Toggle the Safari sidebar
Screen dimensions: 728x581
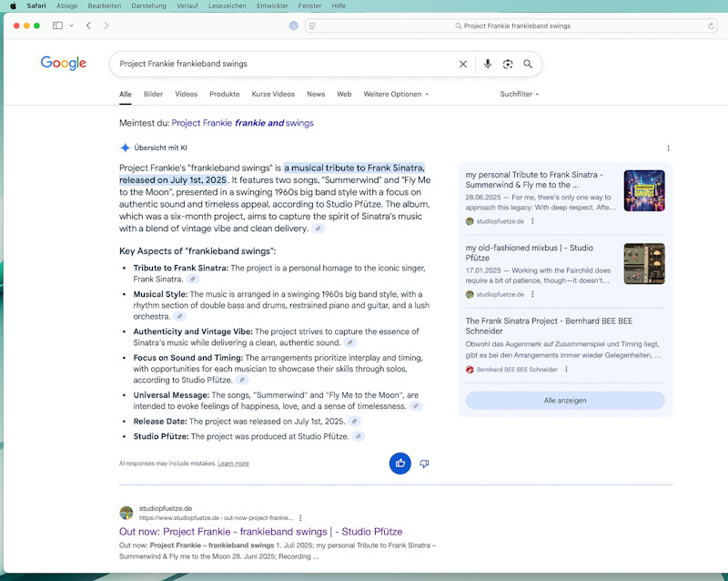[57, 25]
